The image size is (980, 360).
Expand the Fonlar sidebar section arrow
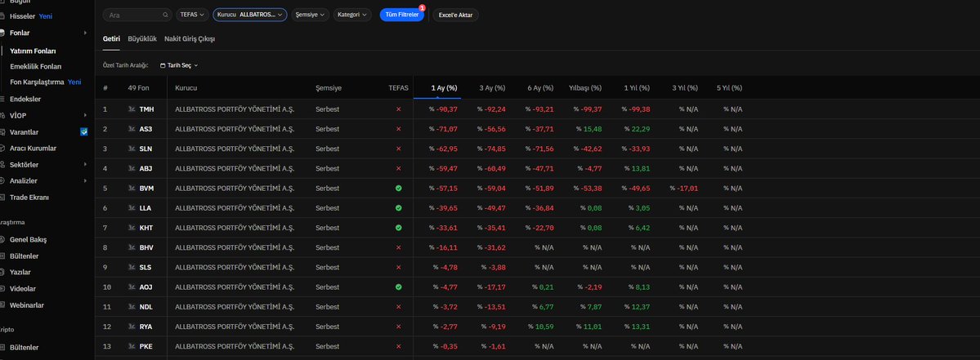(x=85, y=33)
